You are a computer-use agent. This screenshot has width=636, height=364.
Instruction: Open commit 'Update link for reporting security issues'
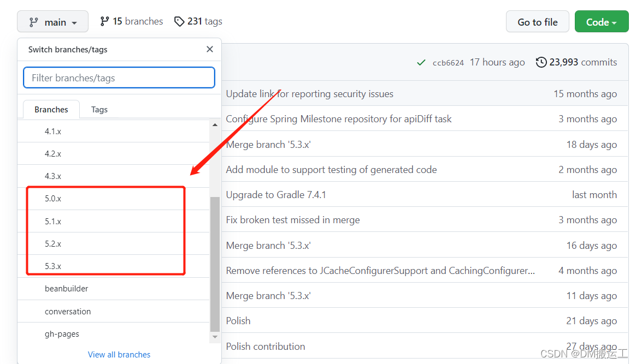tap(309, 93)
